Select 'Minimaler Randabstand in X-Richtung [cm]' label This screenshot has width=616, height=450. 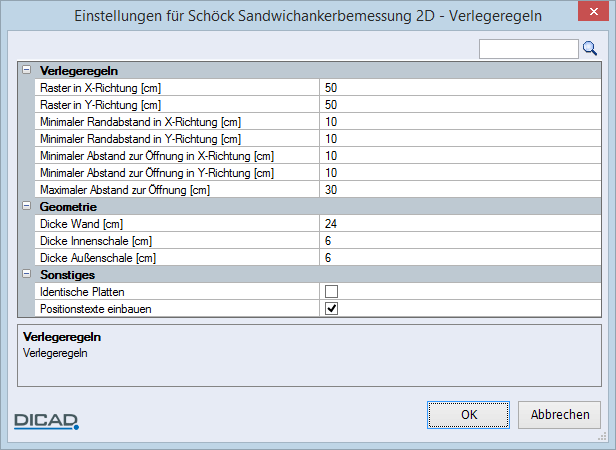[x=141, y=122]
